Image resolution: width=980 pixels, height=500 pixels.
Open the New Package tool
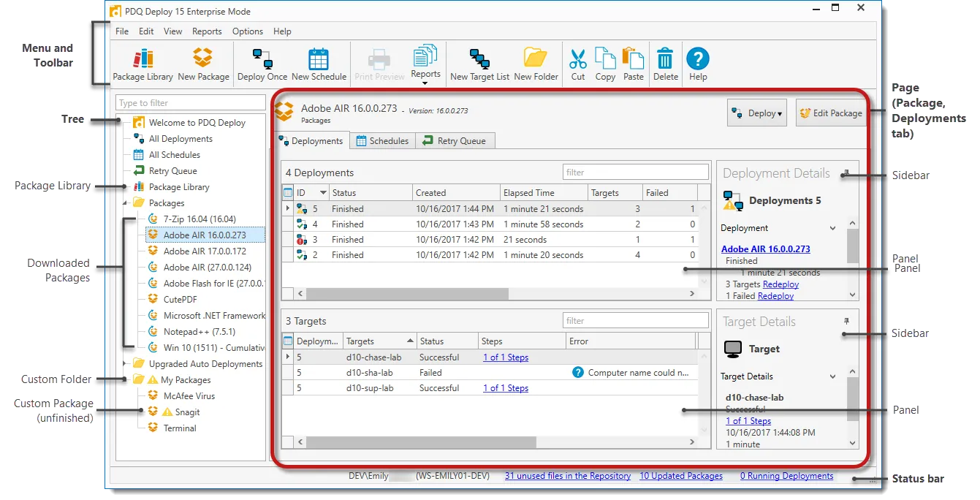coord(203,64)
